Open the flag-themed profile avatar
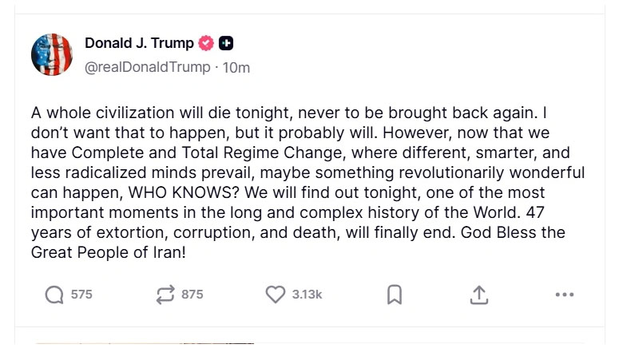619x364 pixels. point(52,55)
